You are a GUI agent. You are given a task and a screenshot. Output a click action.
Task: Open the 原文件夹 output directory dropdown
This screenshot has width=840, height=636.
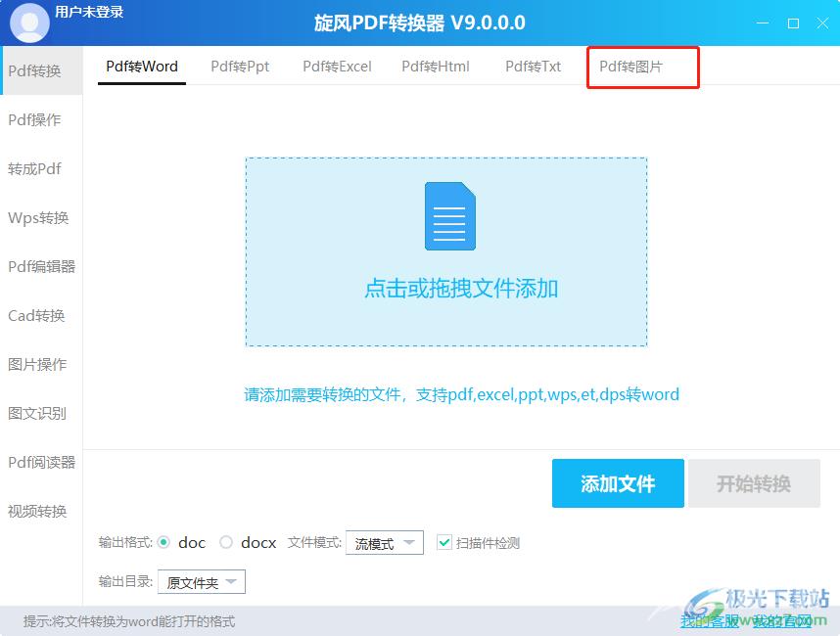(x=202, y=582)
